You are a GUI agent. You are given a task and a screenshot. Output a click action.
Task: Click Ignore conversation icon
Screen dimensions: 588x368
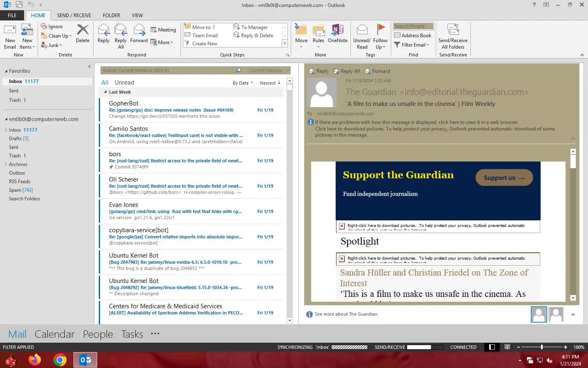tap(52, 27)
